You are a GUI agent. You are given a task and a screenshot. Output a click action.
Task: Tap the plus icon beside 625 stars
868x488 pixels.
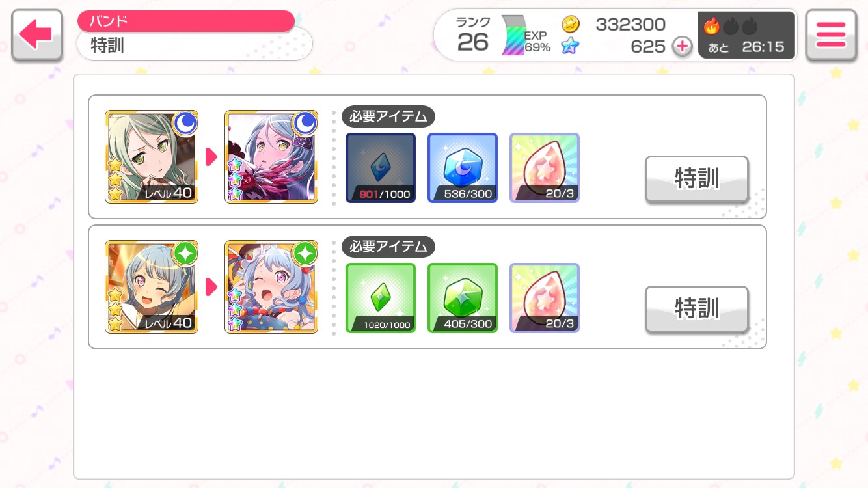point(682,47)
